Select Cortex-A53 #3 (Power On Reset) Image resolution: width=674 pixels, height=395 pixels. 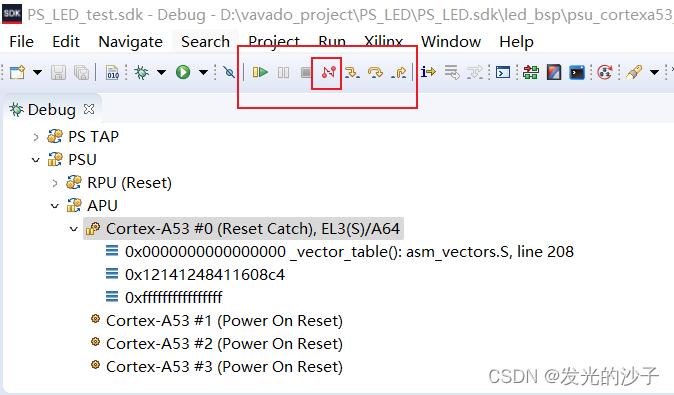[x=216, y=367]
